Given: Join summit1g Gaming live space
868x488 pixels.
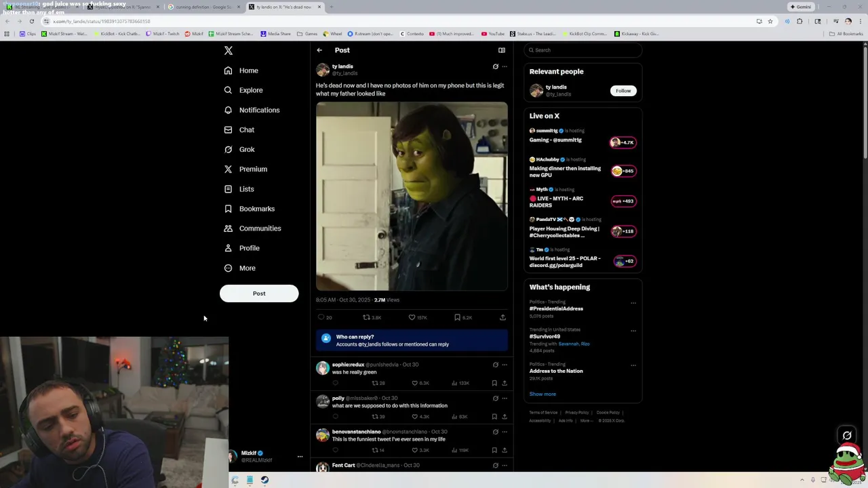Looking at the screenshot, I should (x=583, y=136).
